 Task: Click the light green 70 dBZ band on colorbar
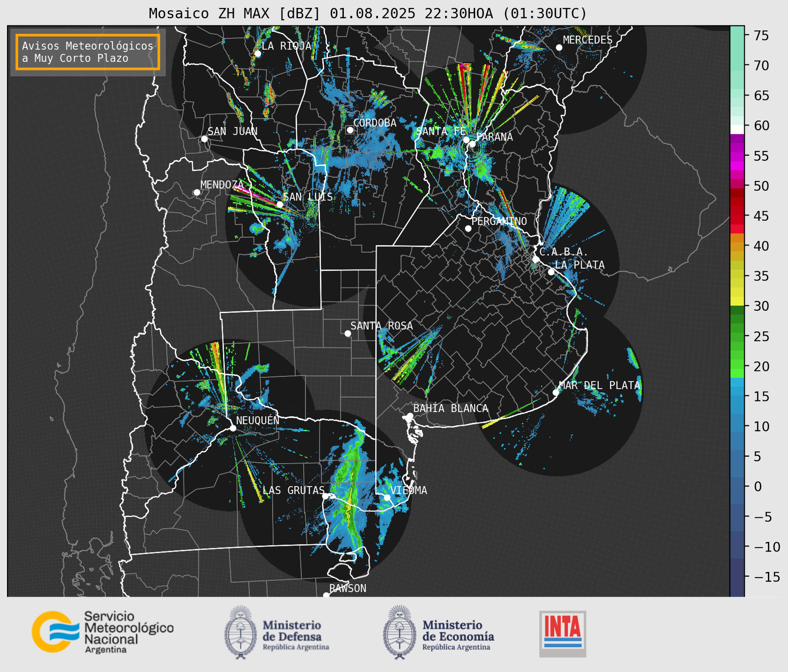point(737,65)
